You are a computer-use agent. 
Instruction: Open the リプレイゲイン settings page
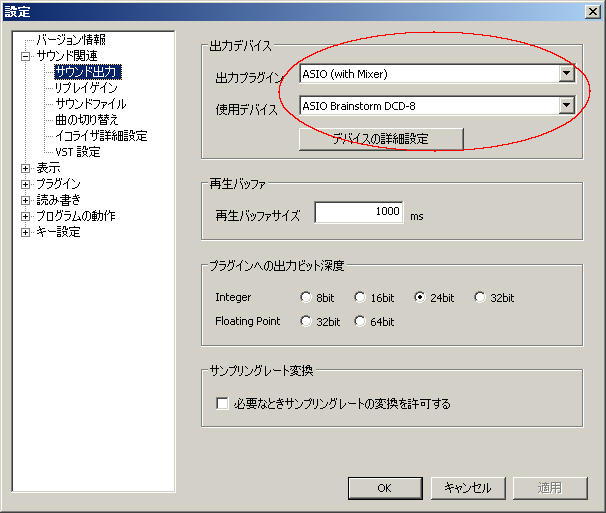pyautogui.click(x=86, y=88)
